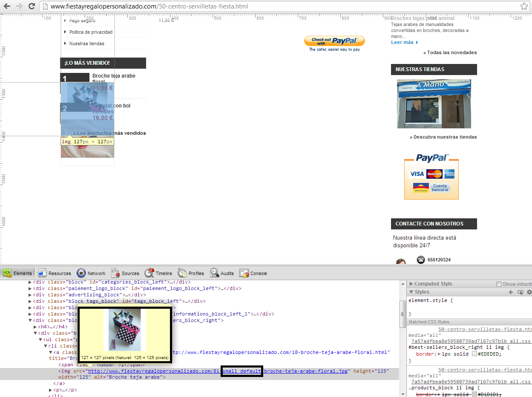Open the Sources panel icon

tap(115, 273)
